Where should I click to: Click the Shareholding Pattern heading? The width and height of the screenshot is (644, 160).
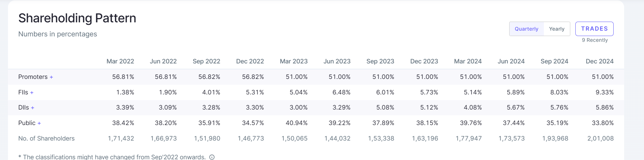point(77,18)
